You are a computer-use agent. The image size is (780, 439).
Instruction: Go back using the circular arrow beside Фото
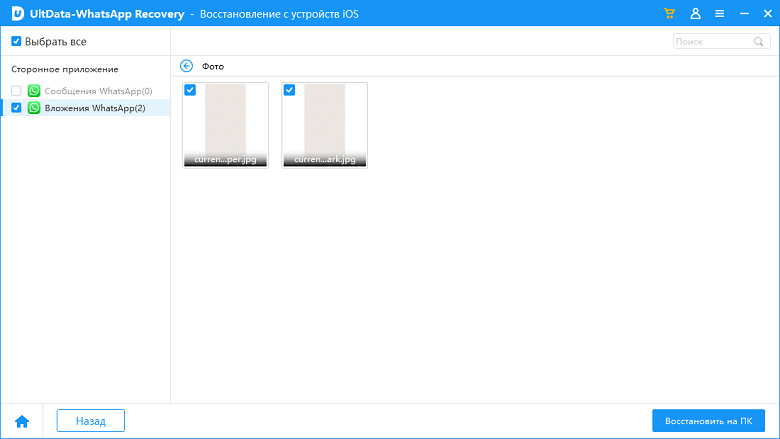click(x=186, y=66)
